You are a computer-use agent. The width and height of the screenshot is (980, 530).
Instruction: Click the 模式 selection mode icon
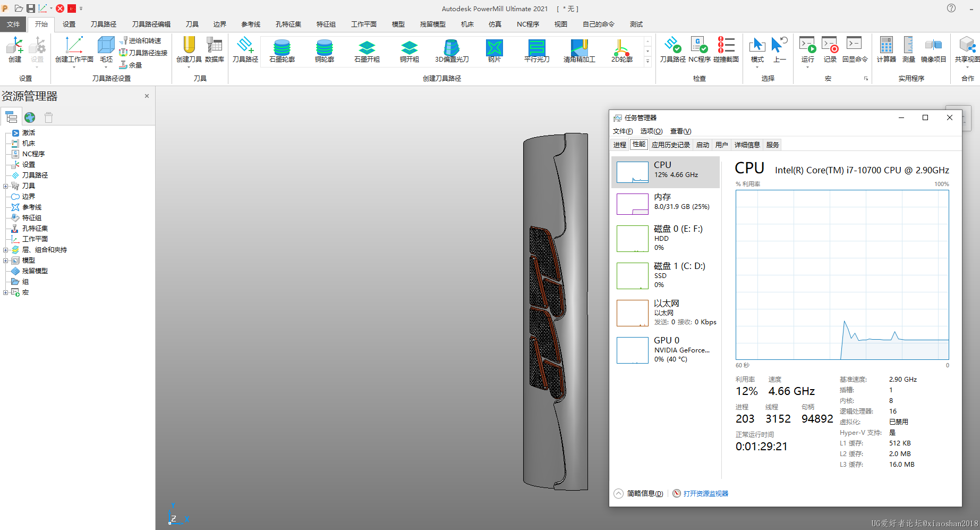coord(757,46)
